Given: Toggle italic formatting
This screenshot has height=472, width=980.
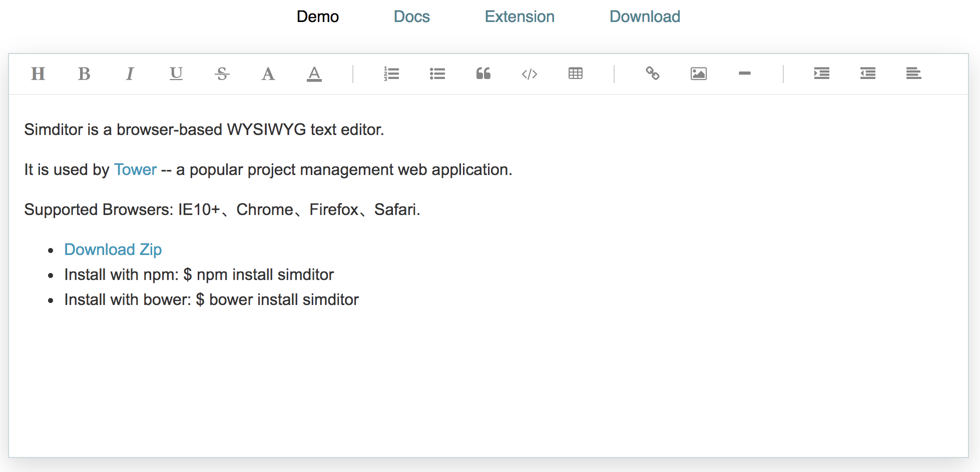Looking at the screenshot, I should click(130, 74).
